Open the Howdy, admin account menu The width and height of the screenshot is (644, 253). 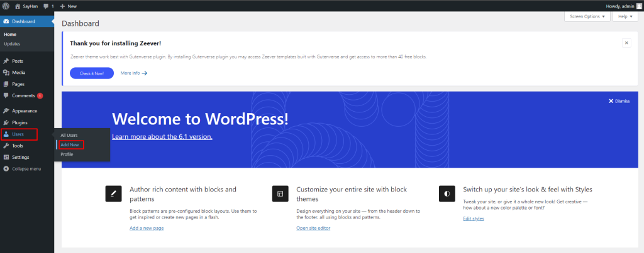pos(623,6)
